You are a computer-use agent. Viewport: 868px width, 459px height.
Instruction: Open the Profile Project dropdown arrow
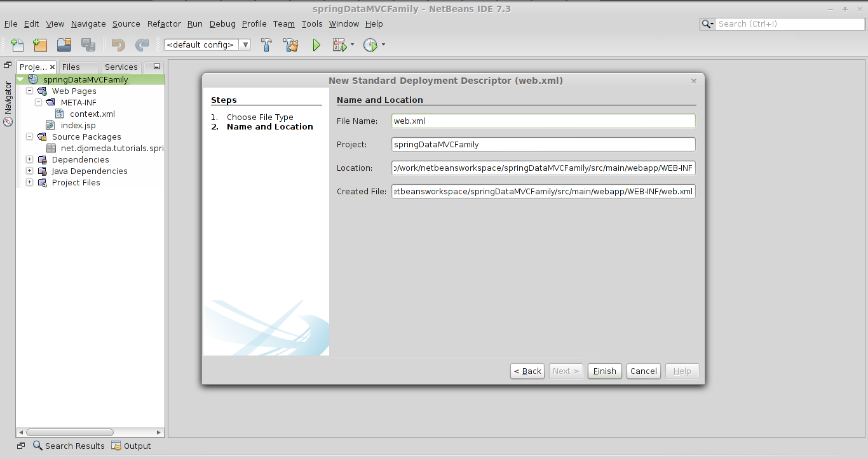(383, 45)
